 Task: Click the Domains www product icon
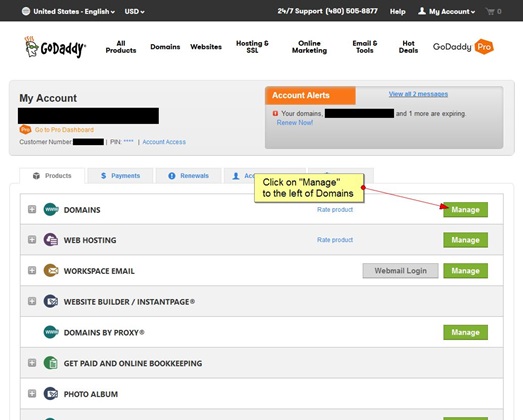click(51, 209)
